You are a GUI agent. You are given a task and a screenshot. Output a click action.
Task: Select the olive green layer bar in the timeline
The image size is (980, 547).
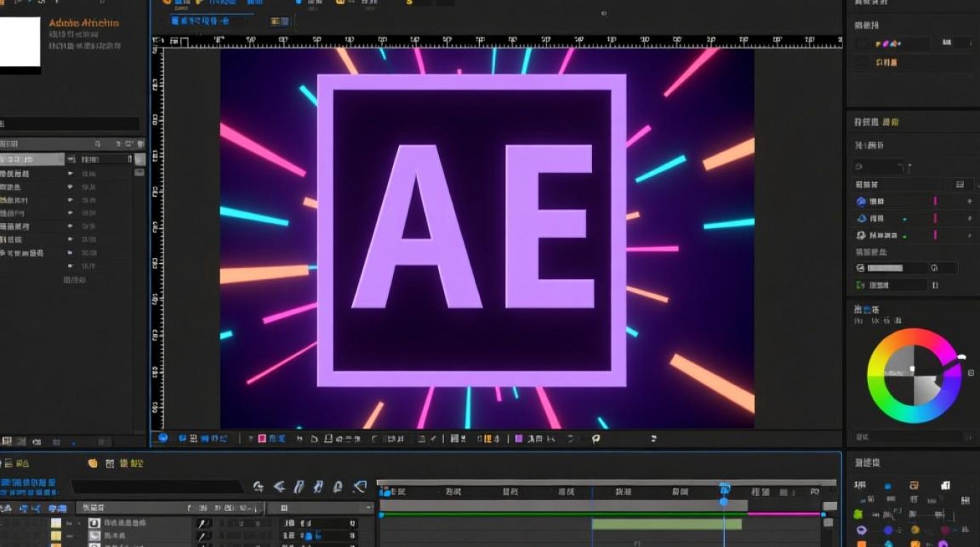[x=666, y=524]
